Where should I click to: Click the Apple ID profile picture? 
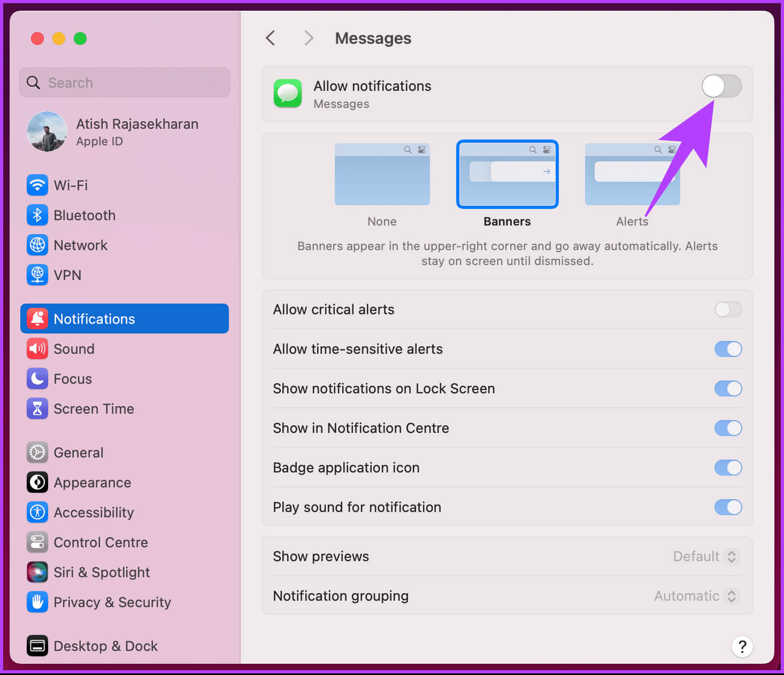coord(47,131)
